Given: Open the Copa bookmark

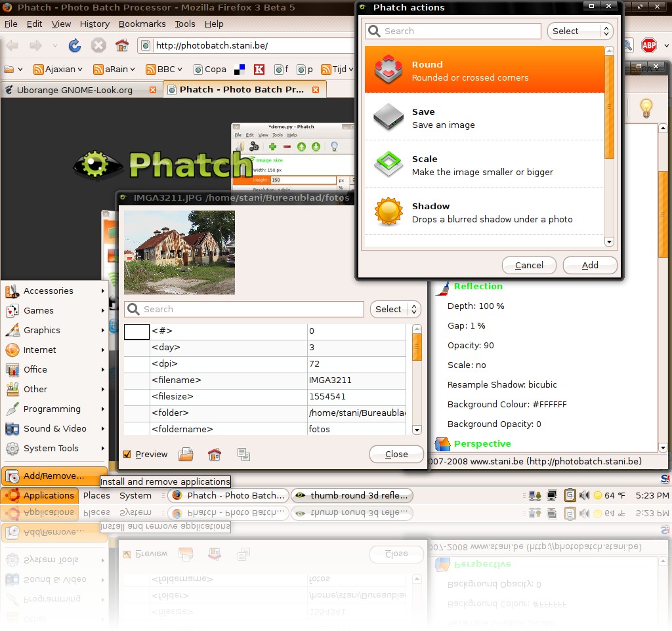Looking at the screenshot, I should click(x=210, y=70).
